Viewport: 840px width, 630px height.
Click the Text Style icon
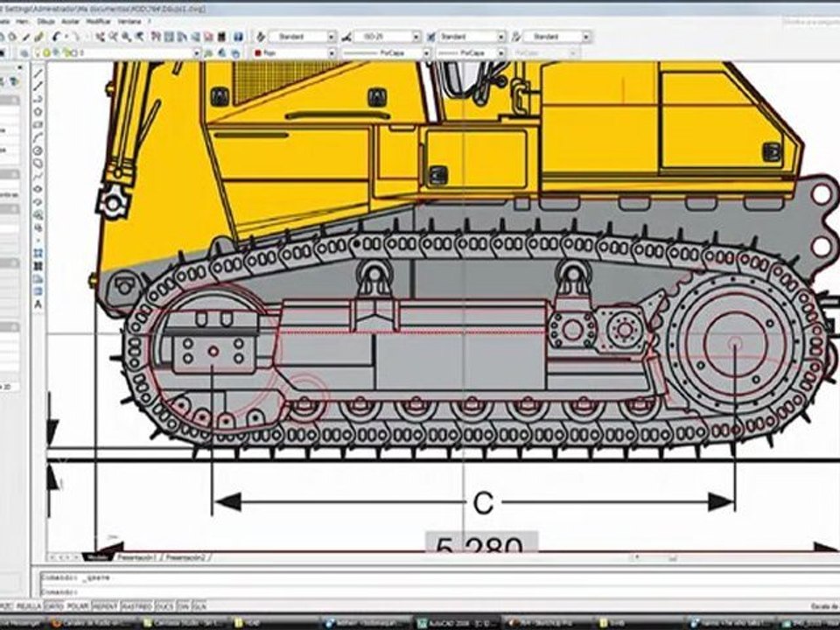[x=261, y=37]
